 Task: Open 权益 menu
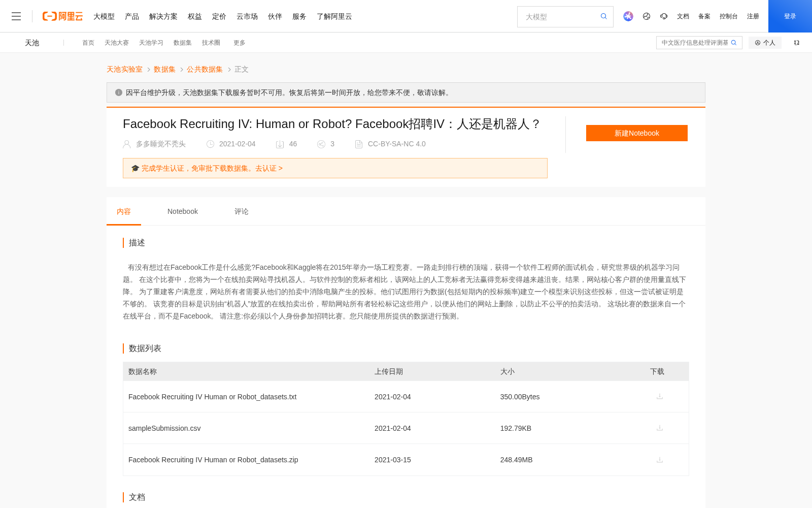(x=195, y=16)
